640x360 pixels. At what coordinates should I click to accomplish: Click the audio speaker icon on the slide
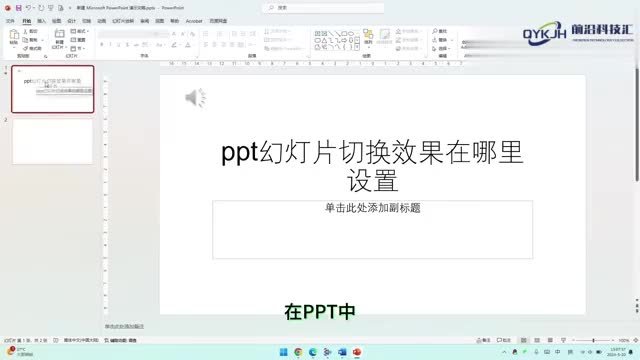point(196,98)
